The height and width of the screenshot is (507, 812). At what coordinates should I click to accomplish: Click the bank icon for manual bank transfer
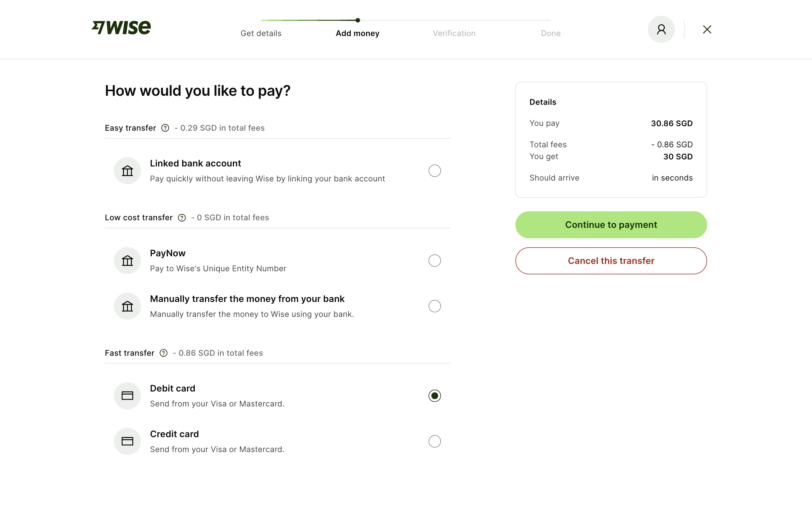point(127,306)
